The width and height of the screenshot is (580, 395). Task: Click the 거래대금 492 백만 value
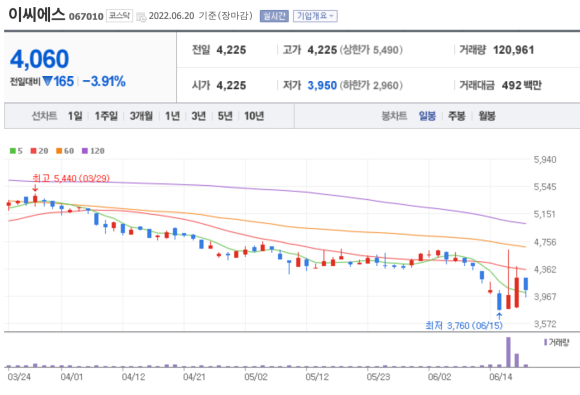(522, 85)
